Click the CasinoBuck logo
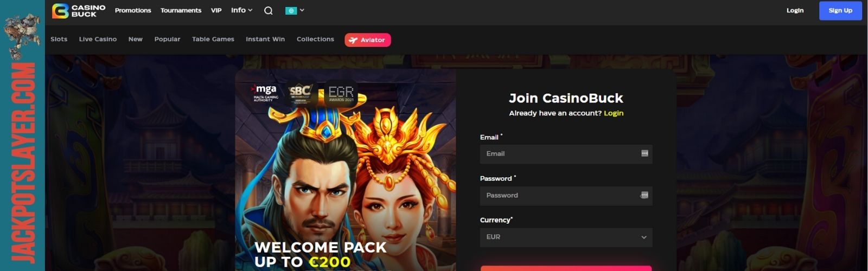 tap(79, 10)
